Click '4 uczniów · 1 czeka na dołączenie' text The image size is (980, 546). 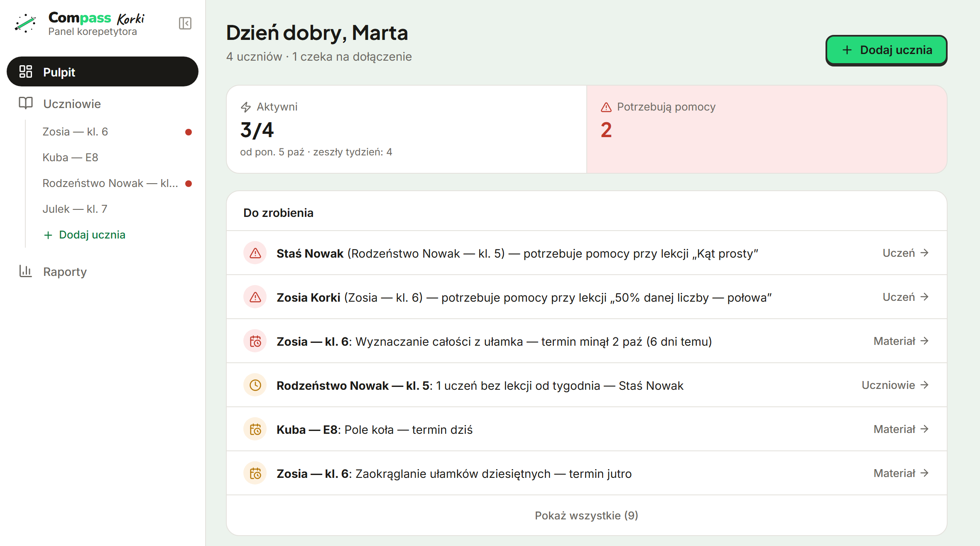coord(319,57)
